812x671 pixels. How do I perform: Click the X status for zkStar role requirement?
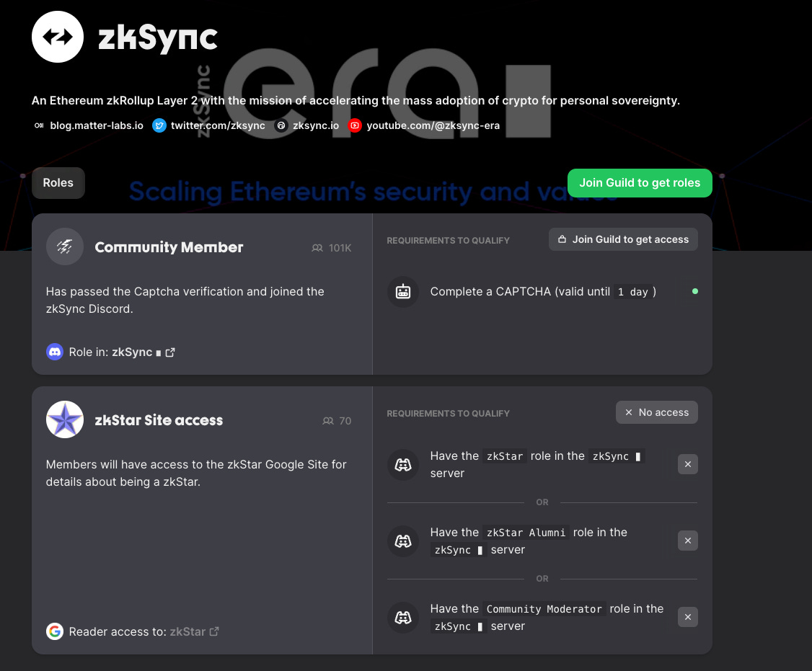click(x=688, y=464)
